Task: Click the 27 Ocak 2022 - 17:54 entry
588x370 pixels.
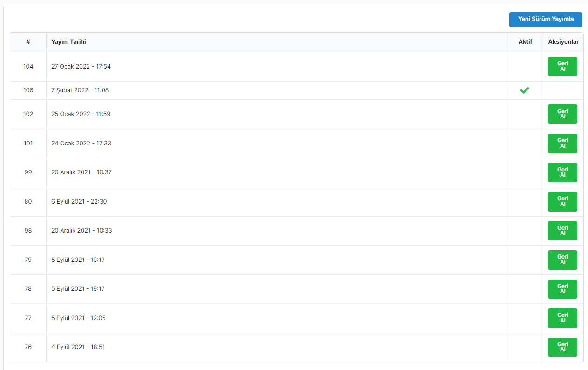Action: 81,67
